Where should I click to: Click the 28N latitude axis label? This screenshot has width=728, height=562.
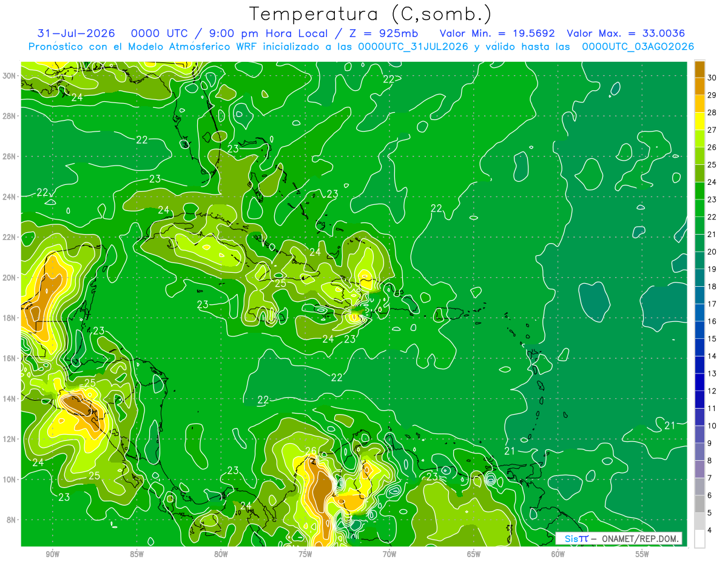(x=10, y=116)
